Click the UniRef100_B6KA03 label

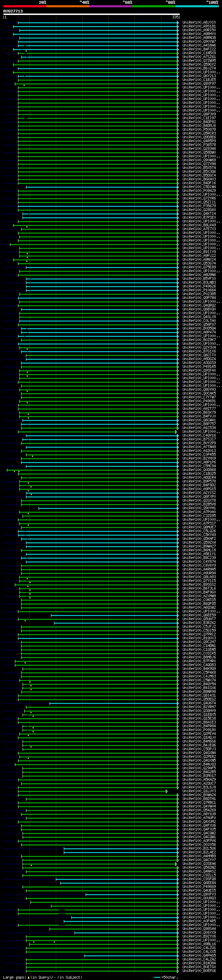point(199,179)
